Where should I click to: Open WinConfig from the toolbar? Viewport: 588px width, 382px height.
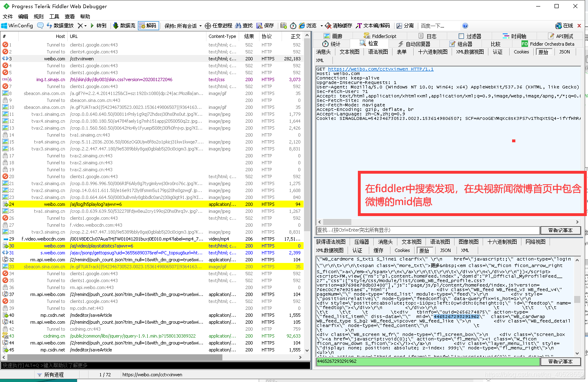point(17,25)
